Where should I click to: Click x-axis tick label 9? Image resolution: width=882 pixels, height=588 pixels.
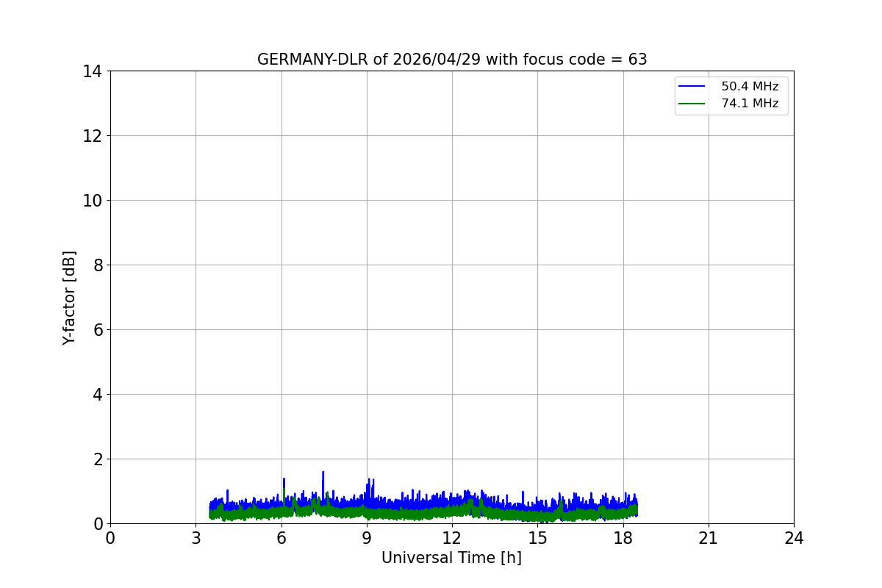(367, 538)
